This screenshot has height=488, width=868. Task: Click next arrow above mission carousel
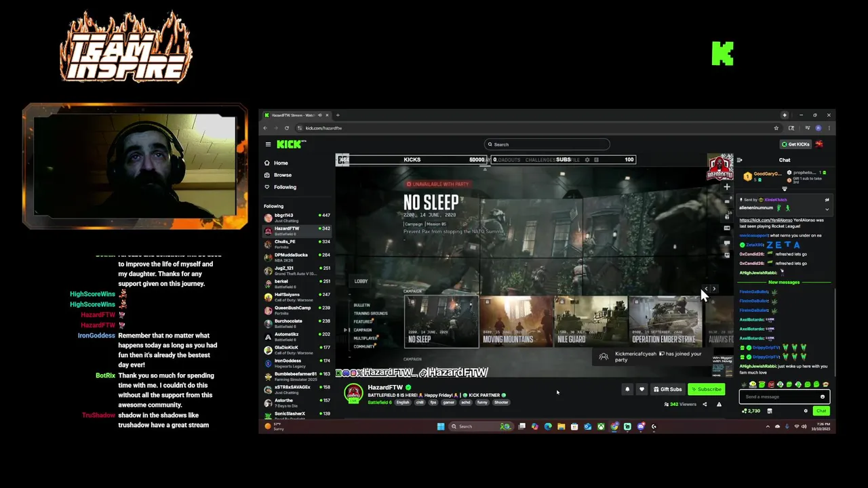click(x=713, y=289)
